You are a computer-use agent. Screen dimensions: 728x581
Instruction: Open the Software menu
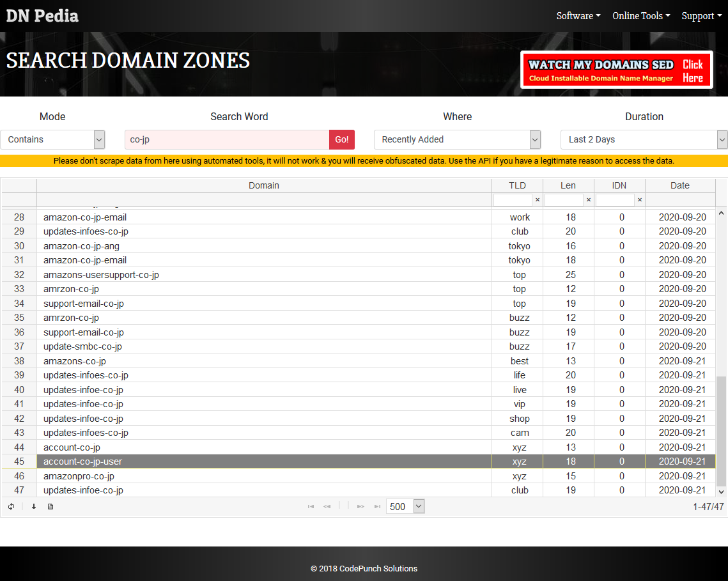pos(578,16)
